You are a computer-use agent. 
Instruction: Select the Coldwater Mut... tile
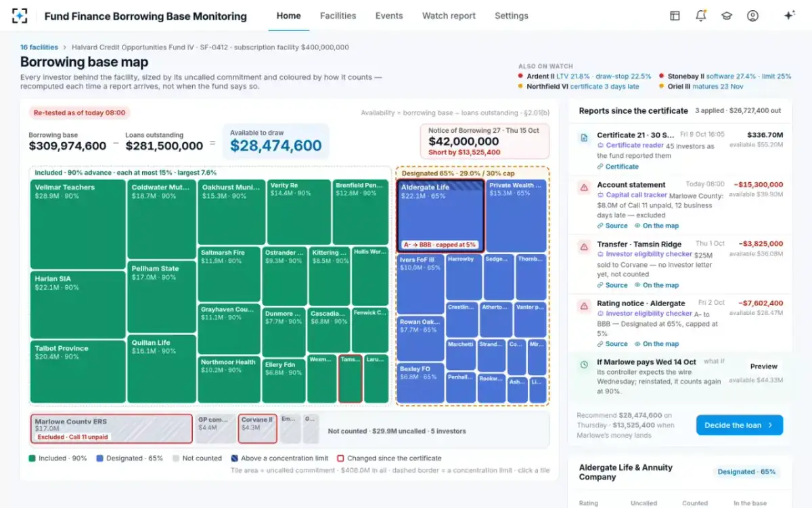pyautogui.click(x=162, y=219)
